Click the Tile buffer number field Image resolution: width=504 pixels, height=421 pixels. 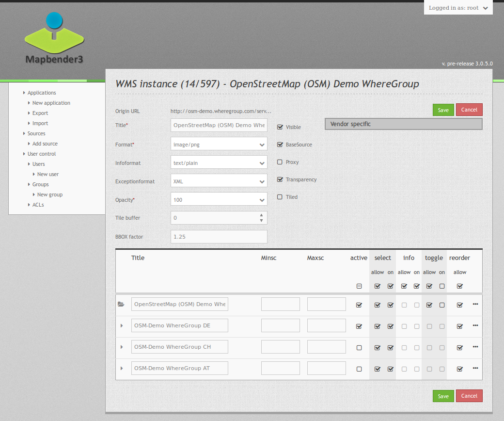point(219,218)
